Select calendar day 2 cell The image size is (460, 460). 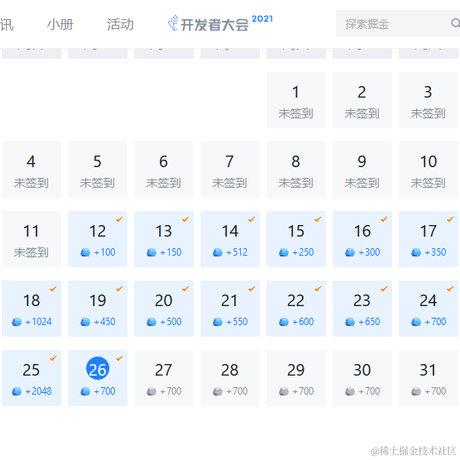click(362, 100)
